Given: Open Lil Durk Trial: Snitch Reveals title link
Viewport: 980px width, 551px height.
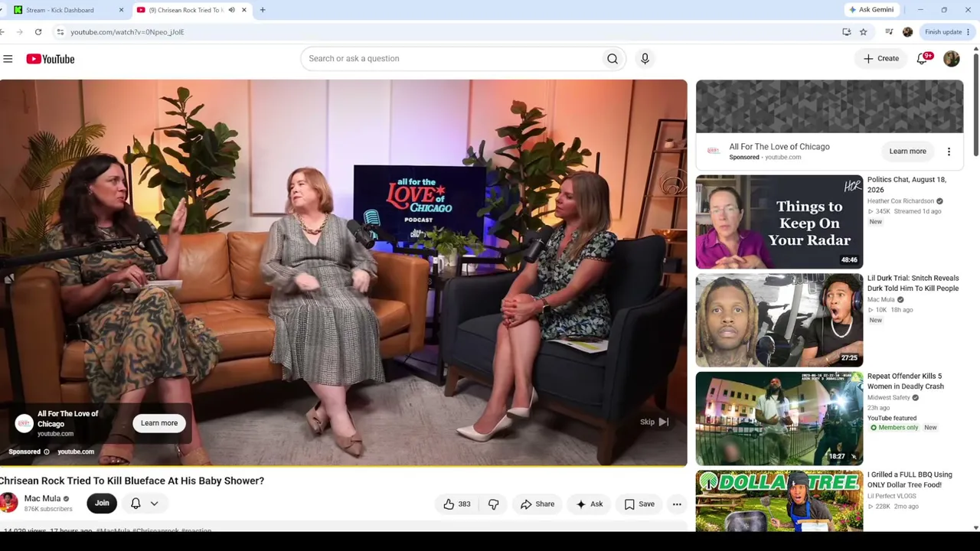Looking at the screenshot, I should (913, 283).
